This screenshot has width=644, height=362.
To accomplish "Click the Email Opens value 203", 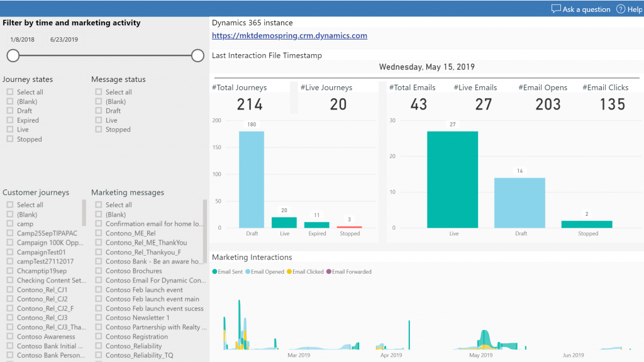I will pos(548,105).
